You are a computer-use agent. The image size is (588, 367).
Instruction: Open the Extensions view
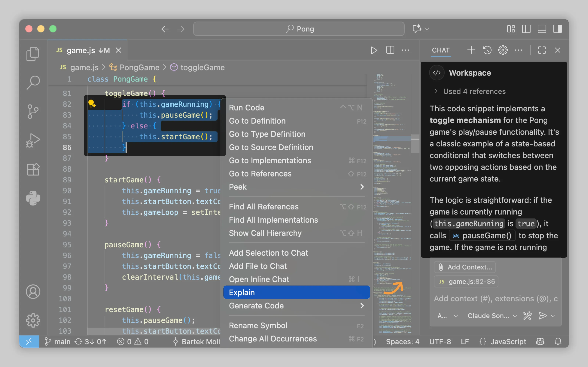tap(33, 169)
